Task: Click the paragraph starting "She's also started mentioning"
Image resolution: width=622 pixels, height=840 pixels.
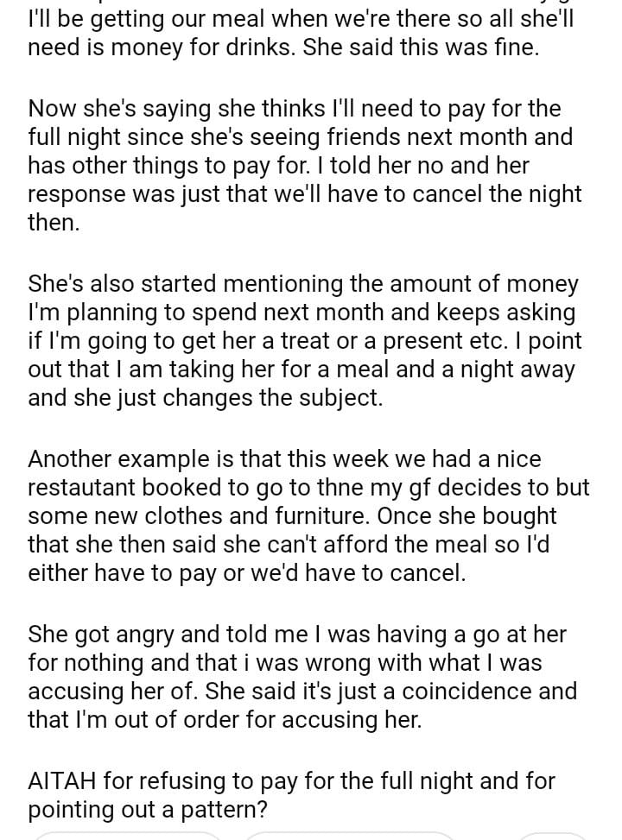Action: click(x=304, y=340)
